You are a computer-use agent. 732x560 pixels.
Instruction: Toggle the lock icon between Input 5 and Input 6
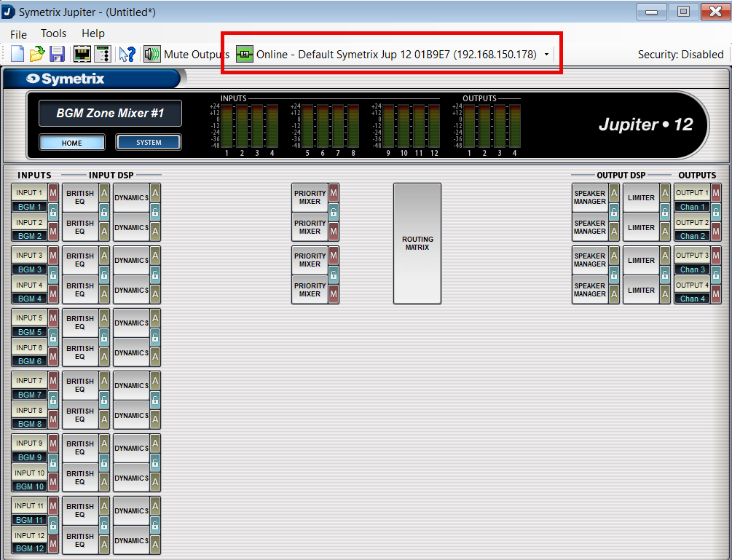pyautogui.click(x=53, y=337)
